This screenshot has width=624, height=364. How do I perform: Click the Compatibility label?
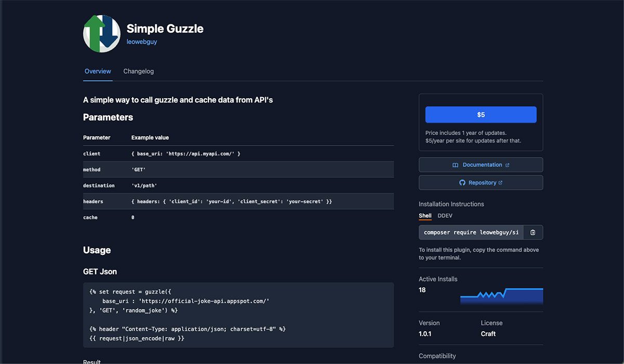coord(437,356)
